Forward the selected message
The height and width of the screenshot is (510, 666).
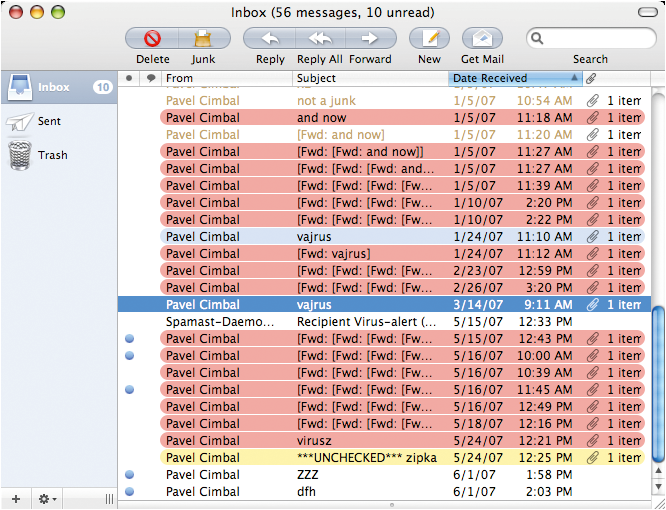(370, 39)
